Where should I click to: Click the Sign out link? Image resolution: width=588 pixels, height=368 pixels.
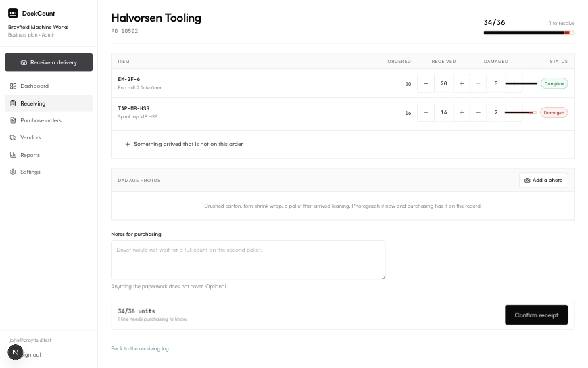[32, 354]
